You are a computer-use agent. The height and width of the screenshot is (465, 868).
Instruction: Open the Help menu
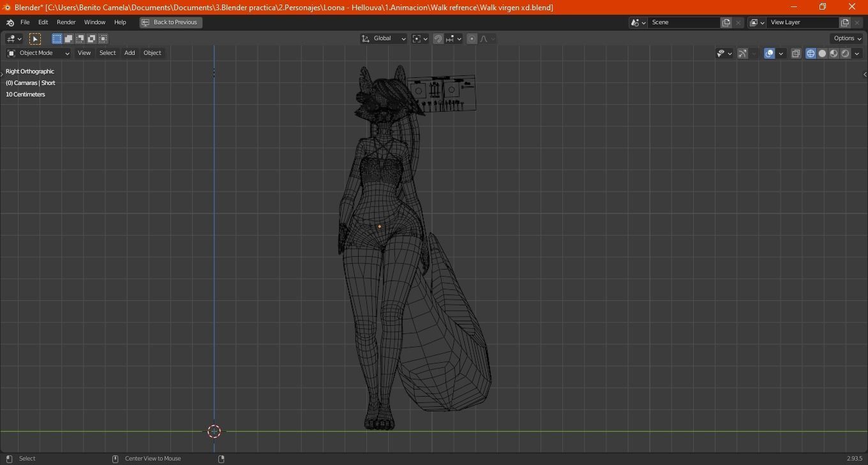pyautogui.click(x=120, y=22)
